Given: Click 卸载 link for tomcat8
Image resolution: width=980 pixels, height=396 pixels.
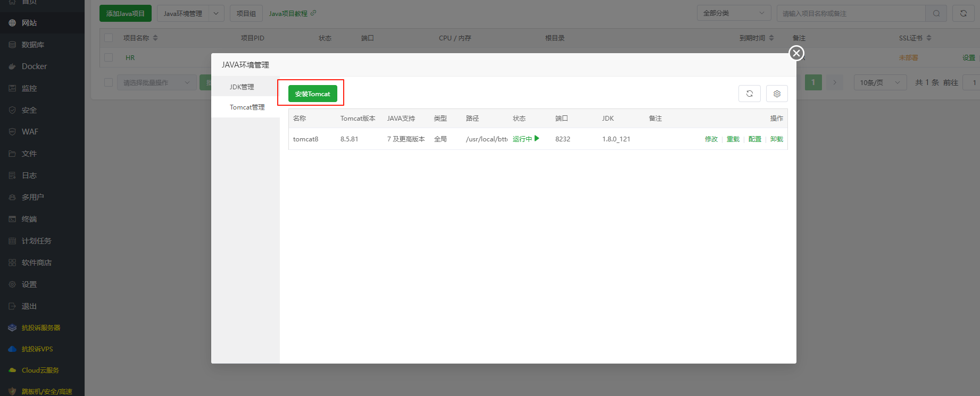Looking at the screenshot, I should [x=776, y=139].
